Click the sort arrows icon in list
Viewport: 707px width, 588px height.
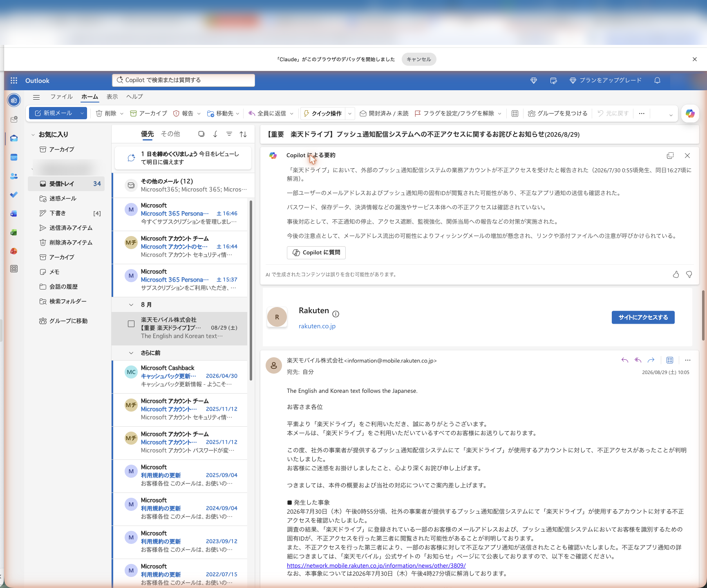243,134
